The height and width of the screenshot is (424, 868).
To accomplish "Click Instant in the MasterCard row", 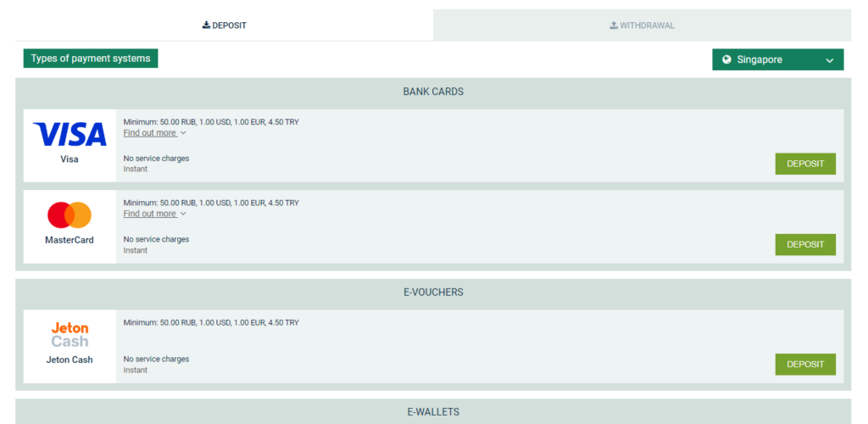I will tap(136, 250).
